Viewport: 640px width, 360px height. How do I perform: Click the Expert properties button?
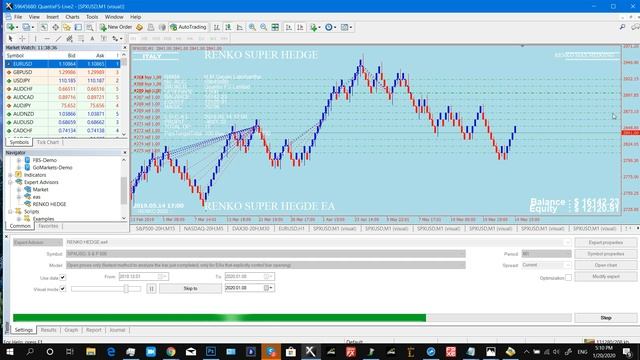(606, 242)
